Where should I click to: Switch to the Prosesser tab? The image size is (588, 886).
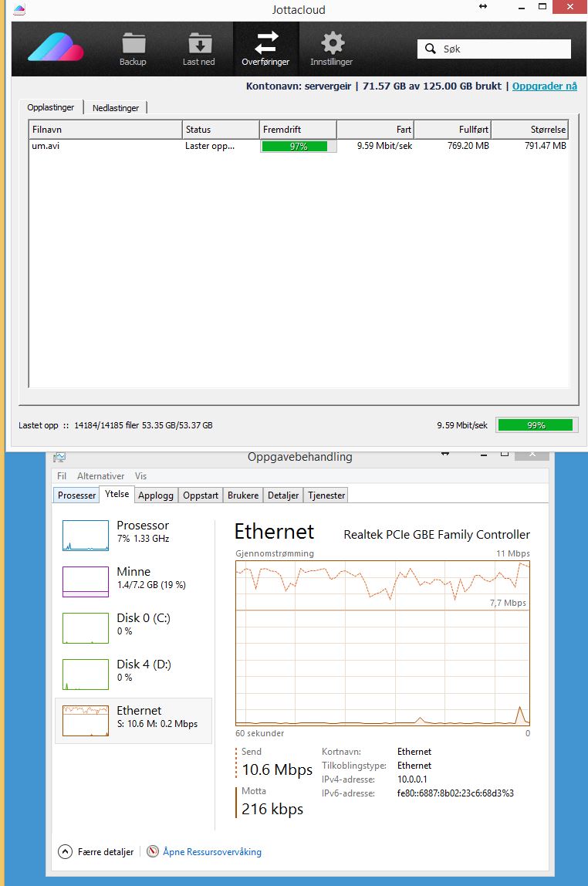tap(77, 495)
